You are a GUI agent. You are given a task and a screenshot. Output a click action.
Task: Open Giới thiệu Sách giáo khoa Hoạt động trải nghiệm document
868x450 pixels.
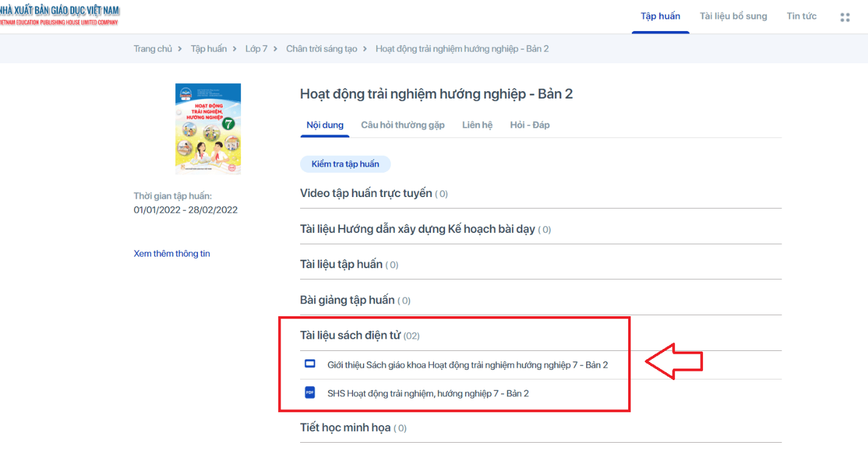click(x=467, y=365)
